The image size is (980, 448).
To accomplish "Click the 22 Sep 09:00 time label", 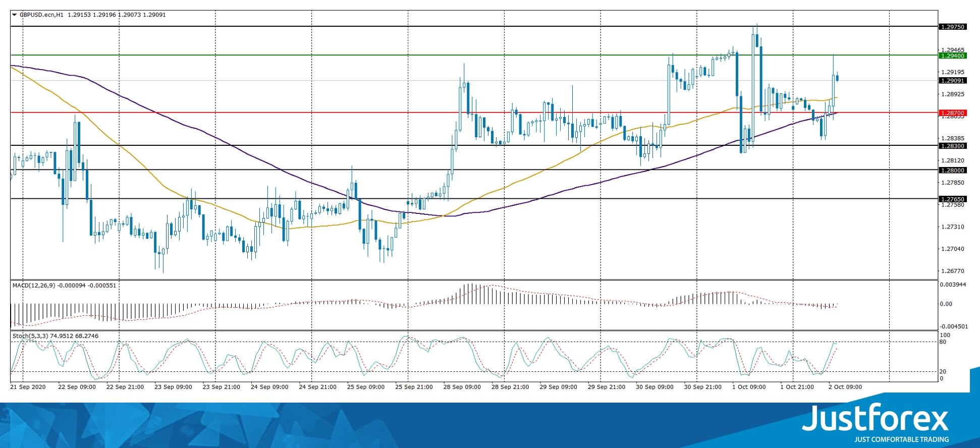I will coord(77,387).
